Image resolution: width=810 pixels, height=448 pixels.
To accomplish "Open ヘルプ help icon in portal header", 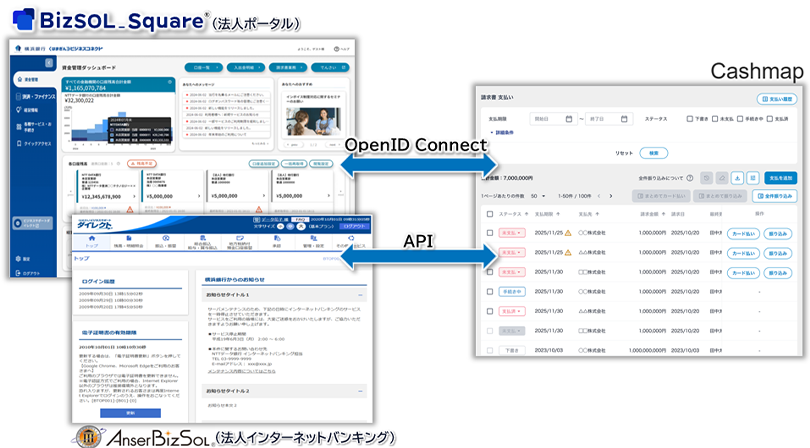I will [336, 48].
